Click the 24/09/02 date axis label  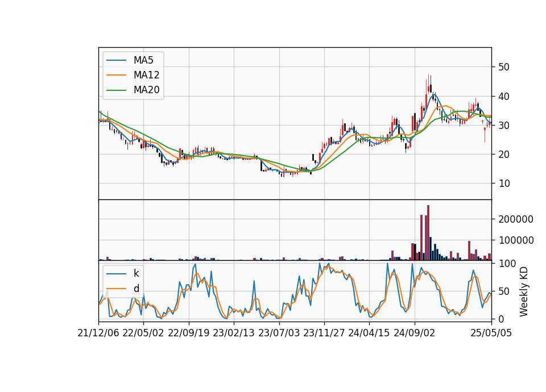click(x=415, y=333)
